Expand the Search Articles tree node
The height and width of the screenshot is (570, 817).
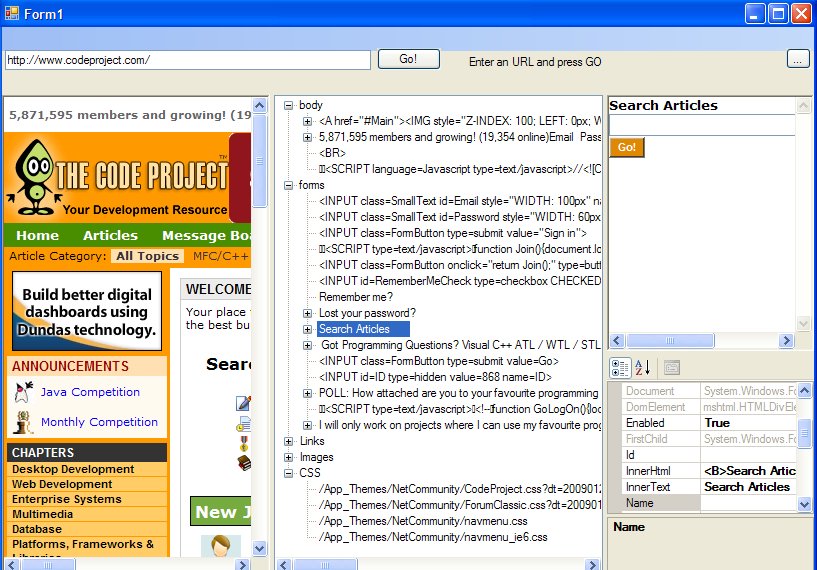(307, 329)
